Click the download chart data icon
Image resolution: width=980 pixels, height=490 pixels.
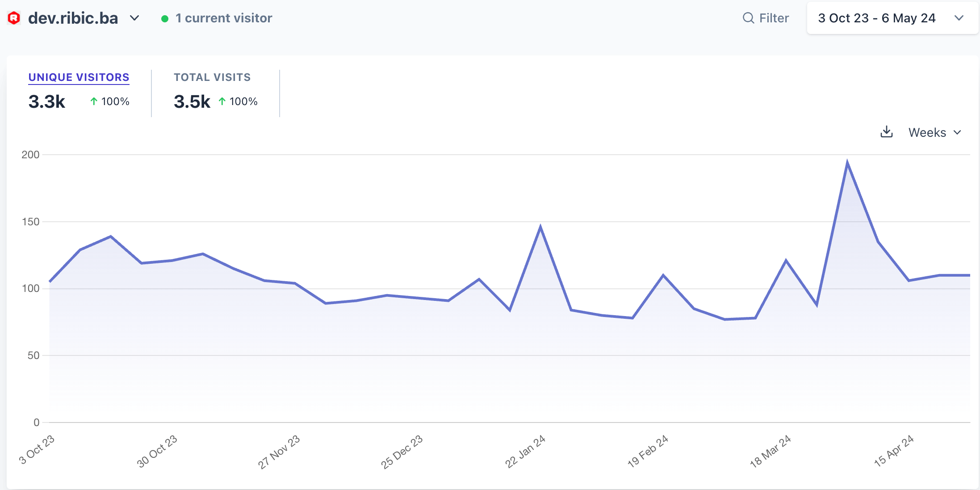point(886,132)
